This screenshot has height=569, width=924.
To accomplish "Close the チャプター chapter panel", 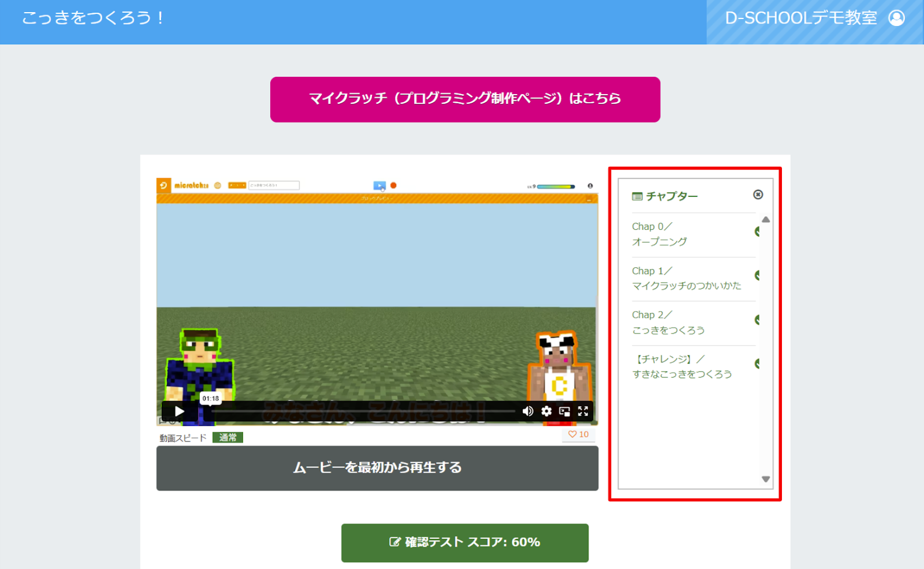I will tap(758, 195).
